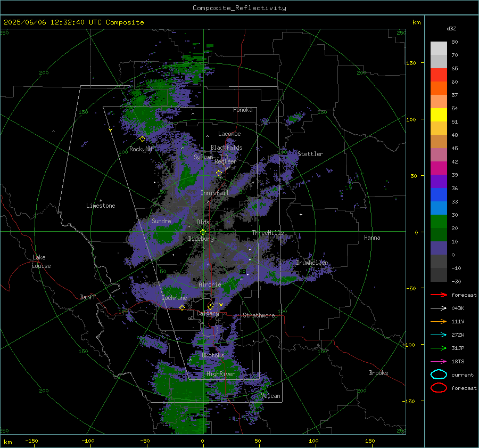Click the red forecast arrow in legend

(x=439, y=295)
